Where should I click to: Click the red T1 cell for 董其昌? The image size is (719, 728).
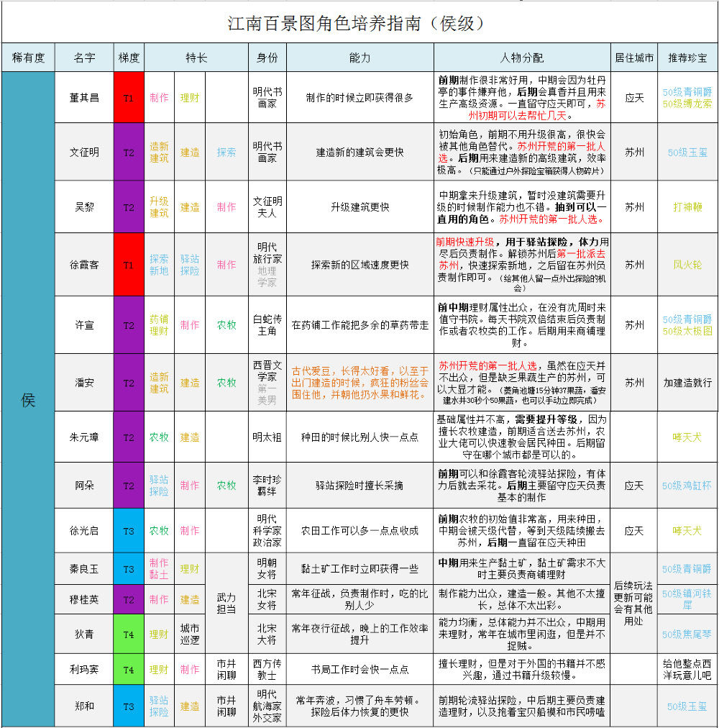(129, 98)
